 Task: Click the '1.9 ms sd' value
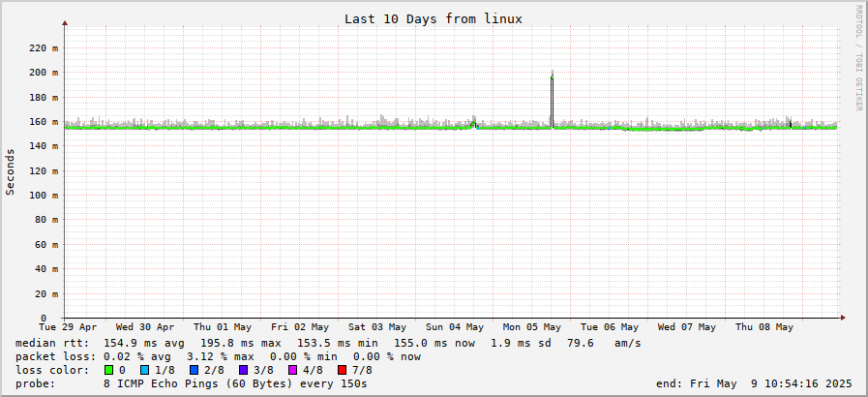tap(521, 344)
